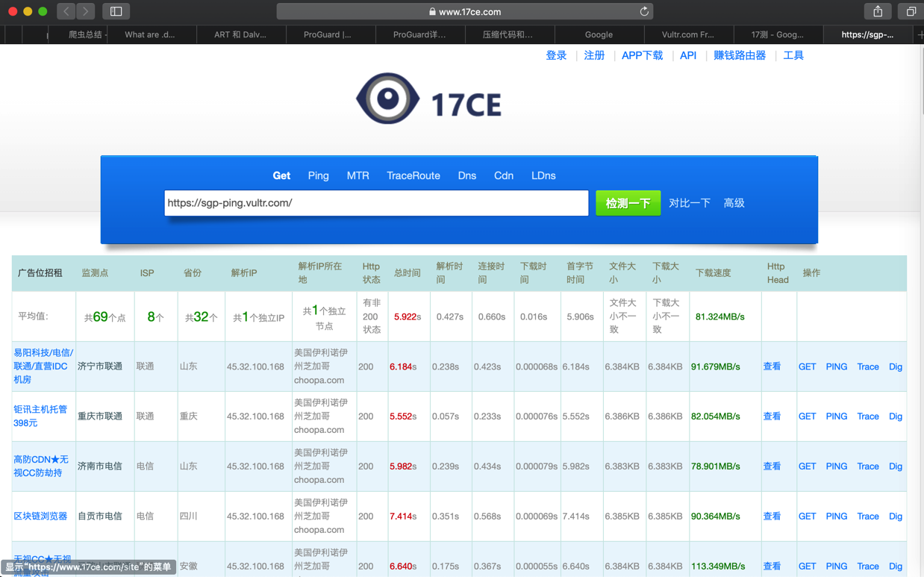Viewport: 924px width, 577px height.
Task: Sort by 下载速度 column header
Action: click(713, 273)
